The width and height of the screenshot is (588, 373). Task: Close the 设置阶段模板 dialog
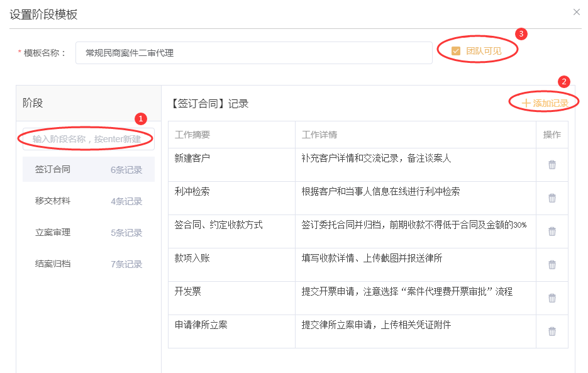pos(576,12)
